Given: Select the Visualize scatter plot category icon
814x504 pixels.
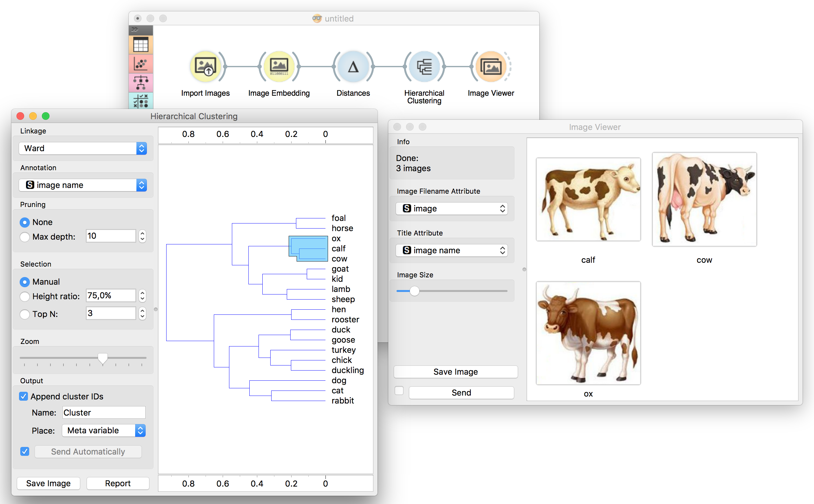Looking at the screenshot, I should [x=141, y=64].
